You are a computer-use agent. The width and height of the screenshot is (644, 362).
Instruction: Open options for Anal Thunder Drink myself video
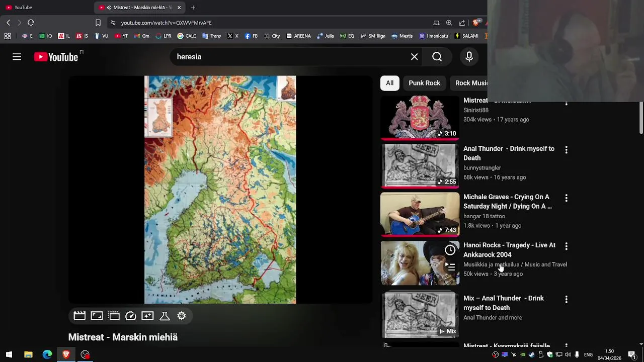(567, 150)
